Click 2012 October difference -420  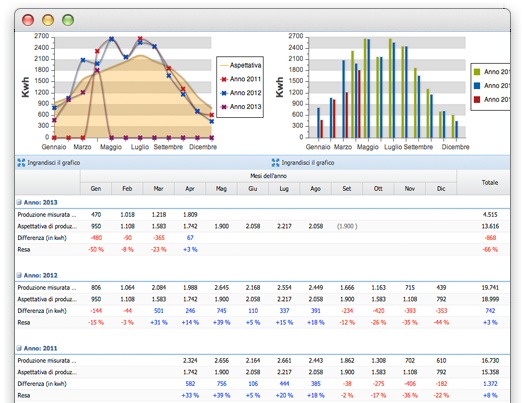[378, 311]
